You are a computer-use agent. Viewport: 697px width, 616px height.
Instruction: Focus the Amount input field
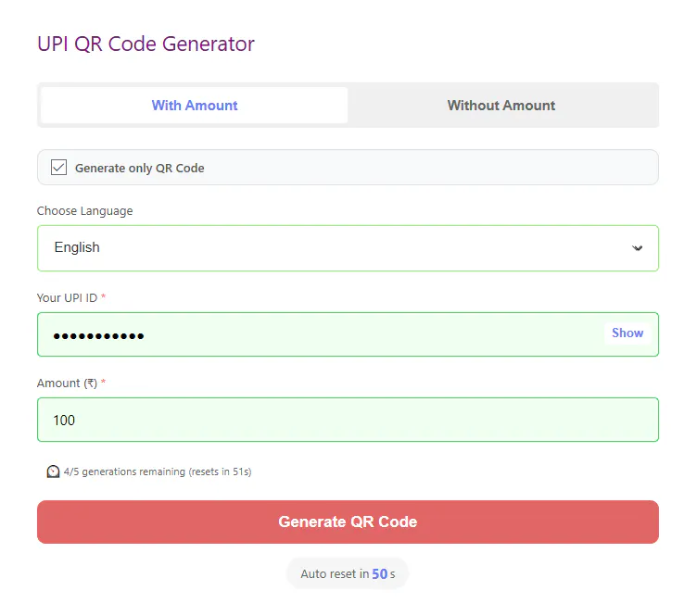point(348,420)
